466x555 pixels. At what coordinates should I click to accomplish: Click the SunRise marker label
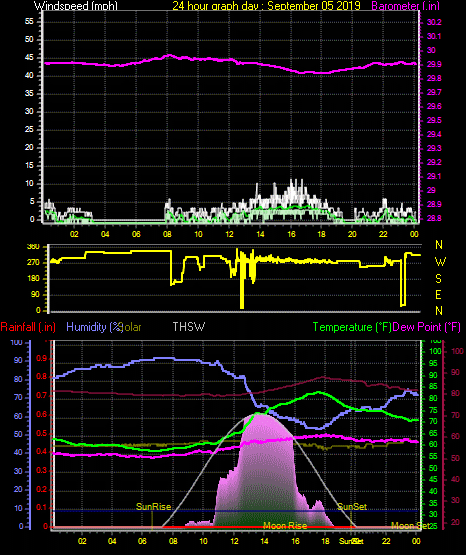154,507
